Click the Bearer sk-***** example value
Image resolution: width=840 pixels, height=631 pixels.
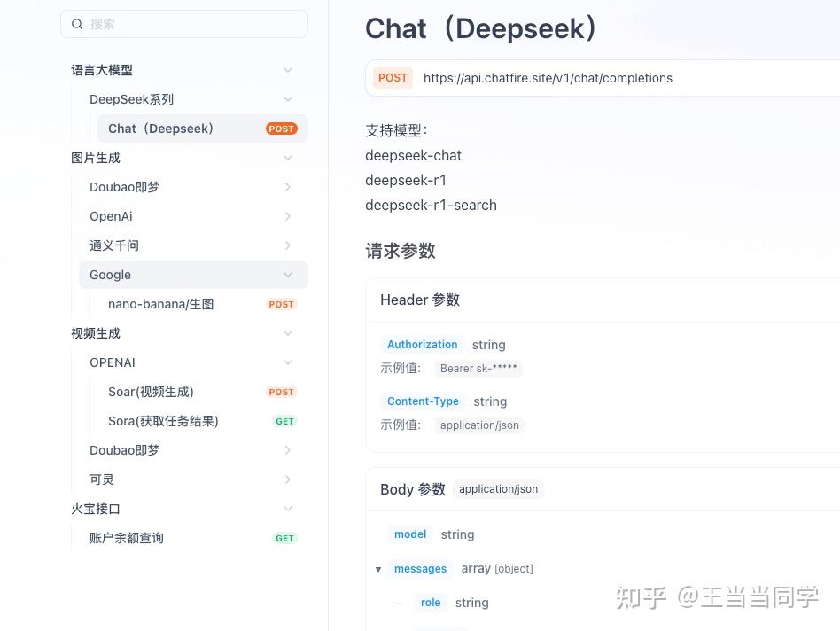coord(478,369)
